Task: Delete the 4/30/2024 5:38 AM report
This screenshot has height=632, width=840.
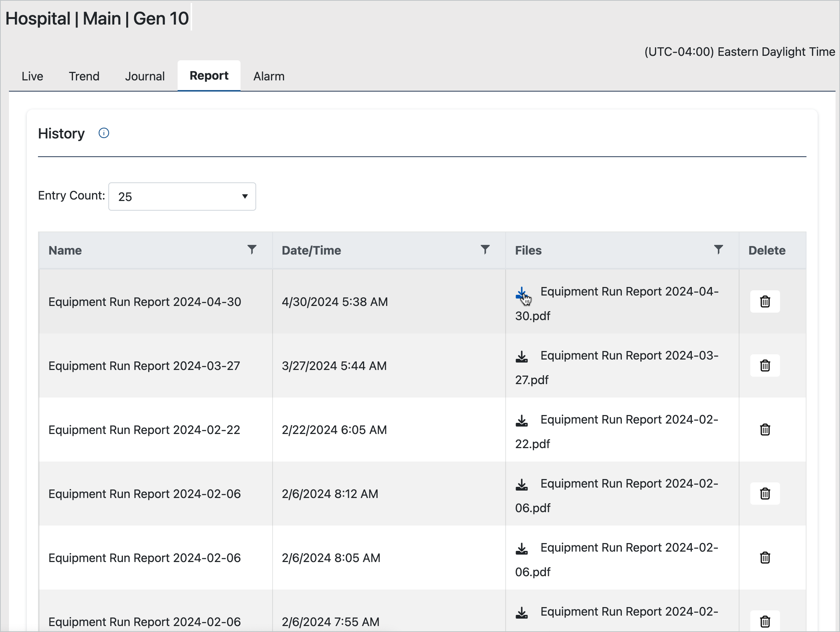Action: [764, 302]
